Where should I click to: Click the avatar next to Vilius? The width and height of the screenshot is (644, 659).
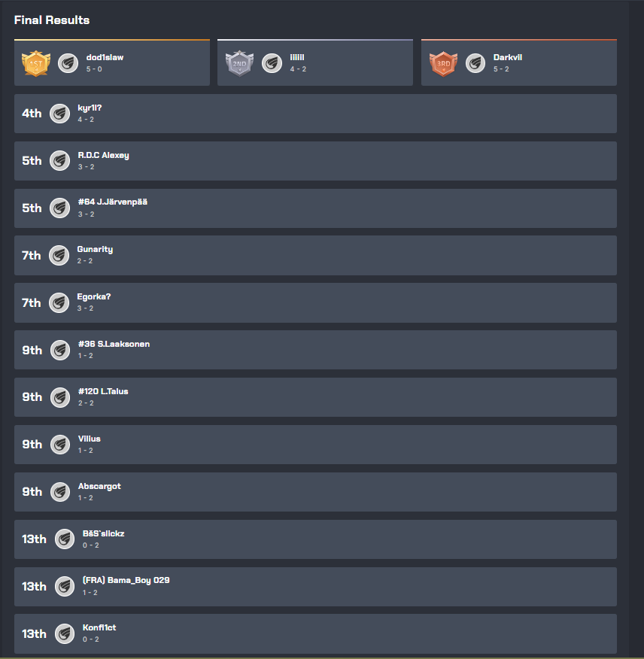click(x=60, y=445)
